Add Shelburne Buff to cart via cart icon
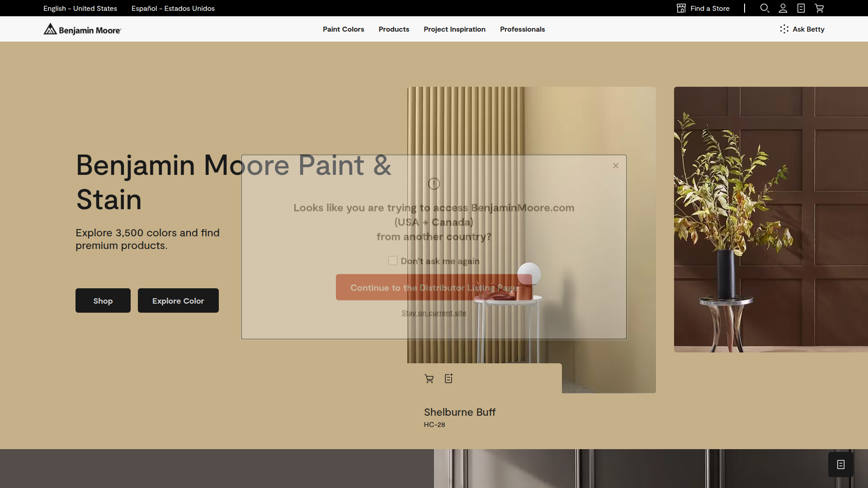This screenshot has height=488, width=868. [429, 378]
